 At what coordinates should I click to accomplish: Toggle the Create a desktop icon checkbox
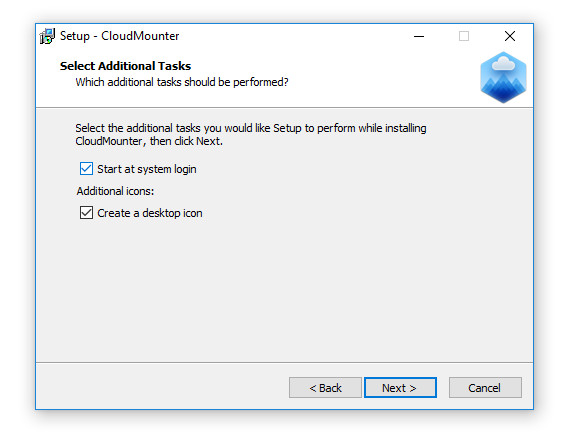coord(86,213)
